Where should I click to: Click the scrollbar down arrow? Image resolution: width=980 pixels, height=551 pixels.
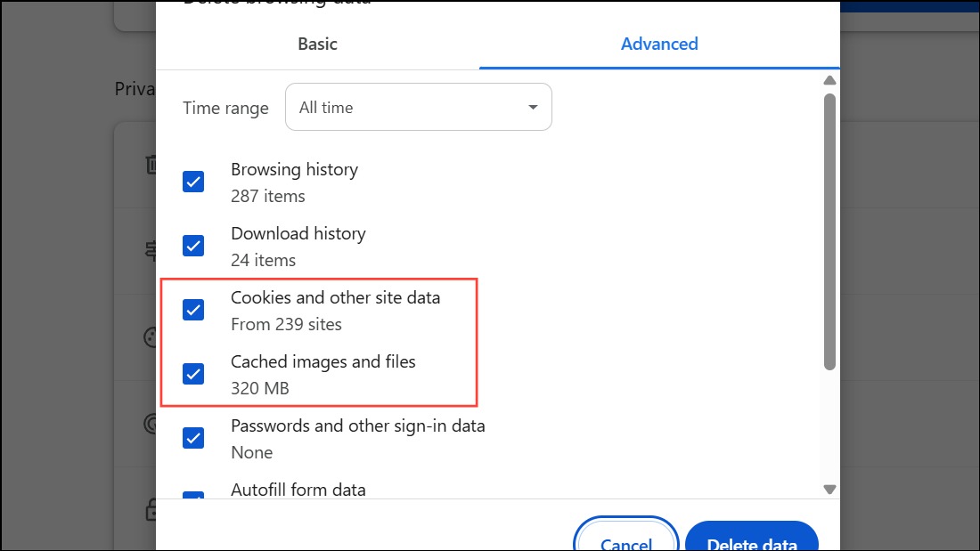829,489
